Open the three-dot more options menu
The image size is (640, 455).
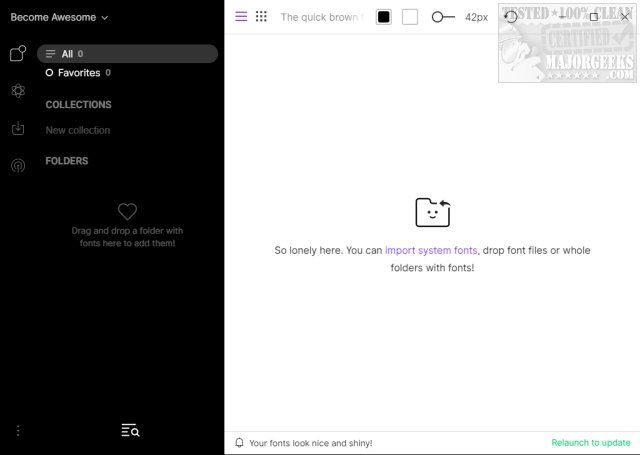pos(18,430)
